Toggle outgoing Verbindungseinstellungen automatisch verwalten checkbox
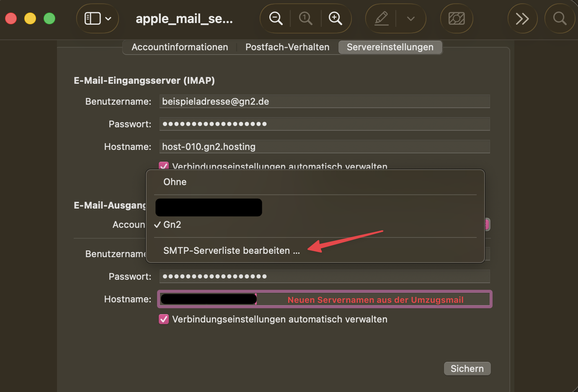The width and height of the screenshot is (578, 392). (x=164, y=319)
